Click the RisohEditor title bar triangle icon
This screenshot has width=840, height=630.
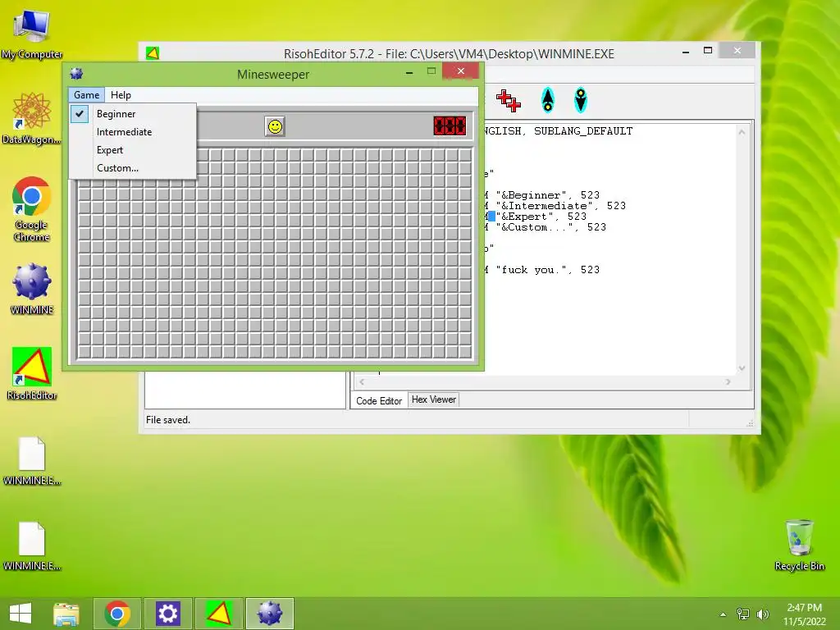point(153,53)
